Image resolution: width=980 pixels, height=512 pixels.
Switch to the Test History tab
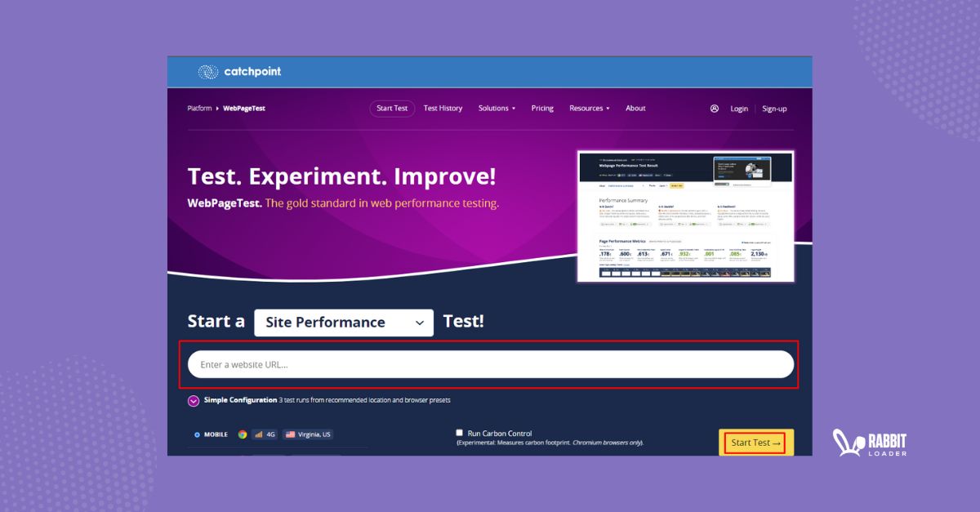[443, 108]
